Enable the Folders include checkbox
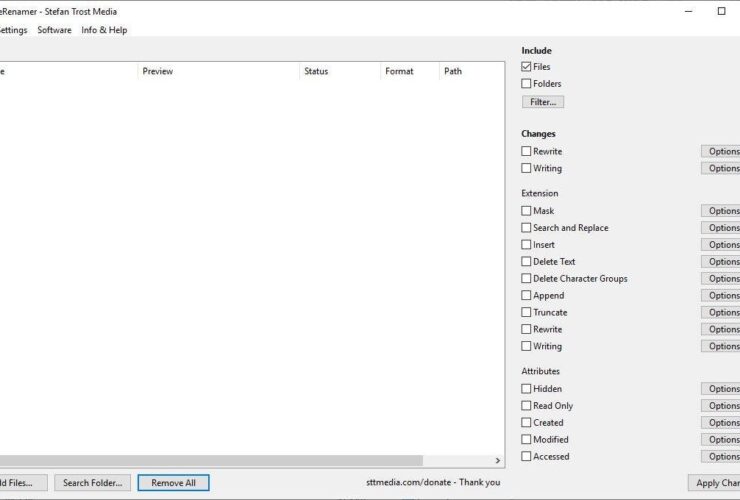 [x=526, y=84]
